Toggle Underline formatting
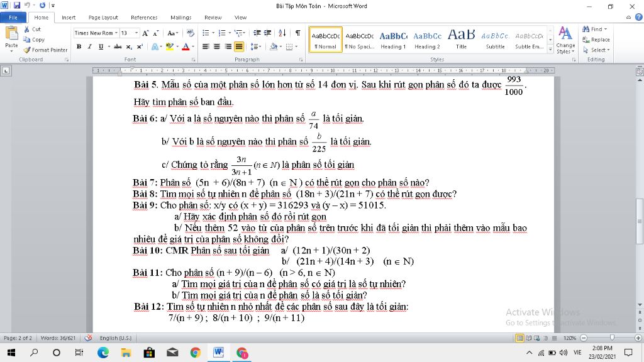The width and height of the screenshot is (644, 362). pyautogui.click(x=101, y=47)
